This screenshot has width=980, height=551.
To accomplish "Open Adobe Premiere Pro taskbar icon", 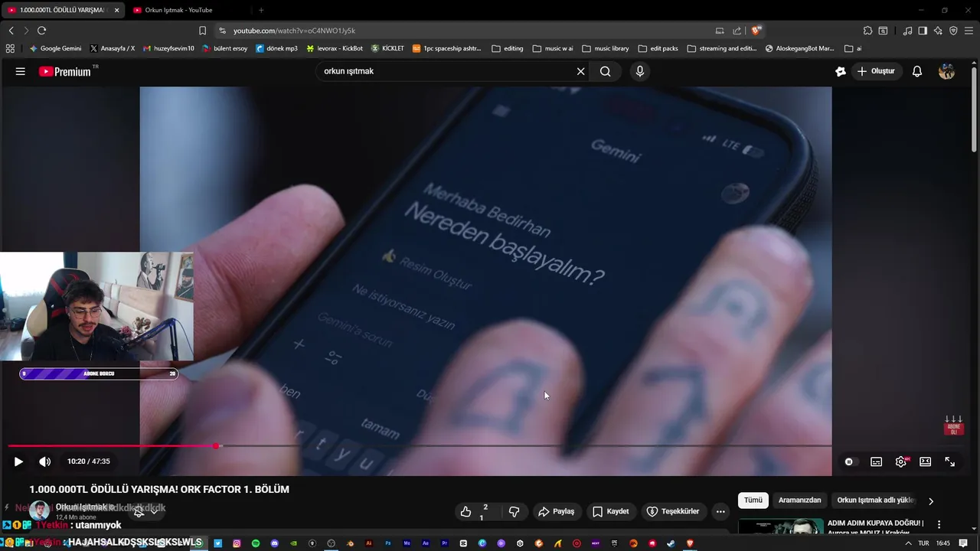I will point(444,543).
